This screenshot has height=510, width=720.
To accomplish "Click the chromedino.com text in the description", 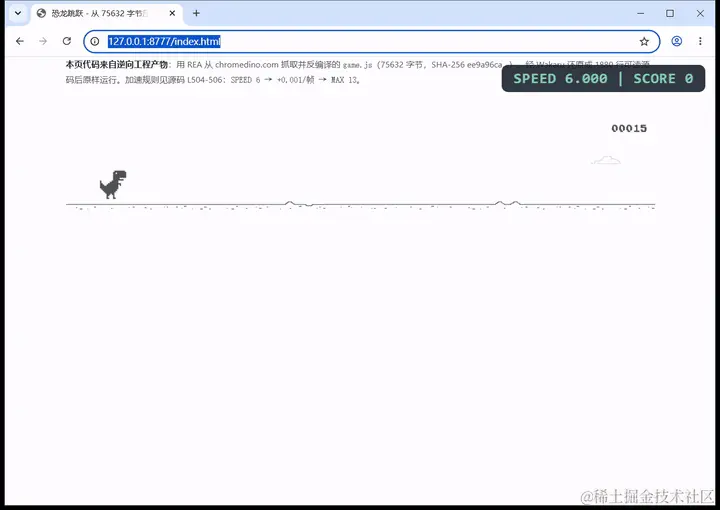I will 247,65.
